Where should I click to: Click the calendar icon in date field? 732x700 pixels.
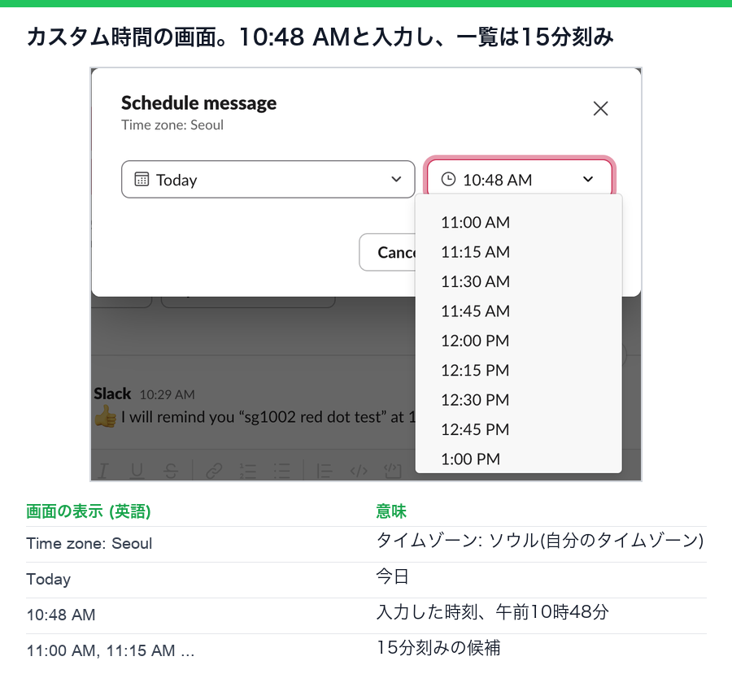[x=142, y=179]
